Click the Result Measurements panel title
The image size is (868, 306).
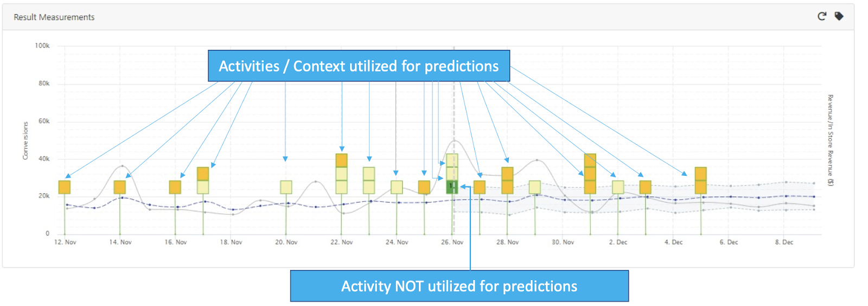click(54, 17)
